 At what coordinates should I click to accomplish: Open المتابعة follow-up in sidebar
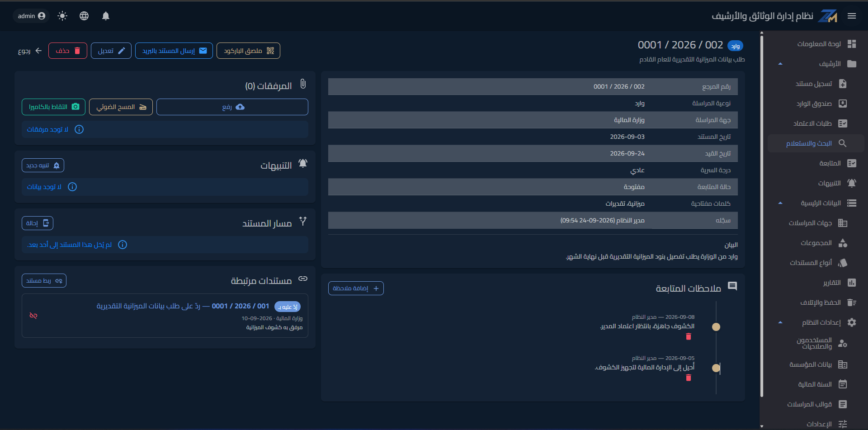[816, 163]
